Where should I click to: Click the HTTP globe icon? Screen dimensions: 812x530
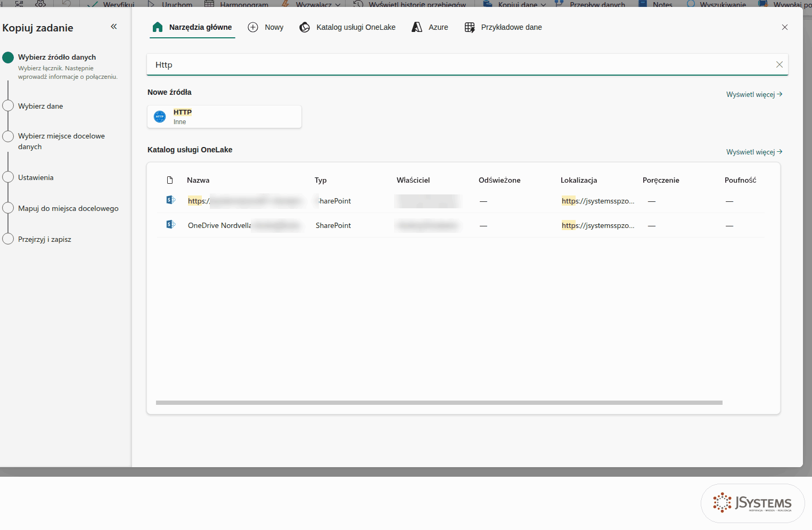[160, 117]
